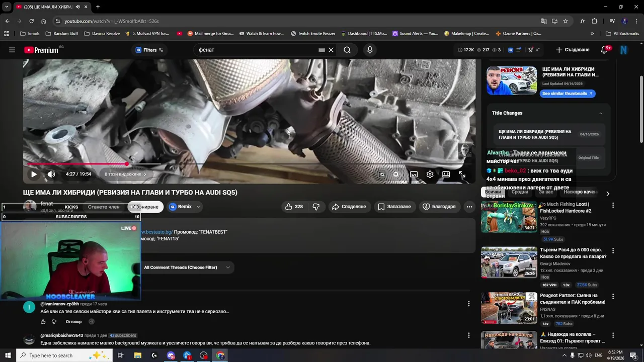Open the YouTube guide hamburger menu
The image size is (644, 362).
point(12,50)
